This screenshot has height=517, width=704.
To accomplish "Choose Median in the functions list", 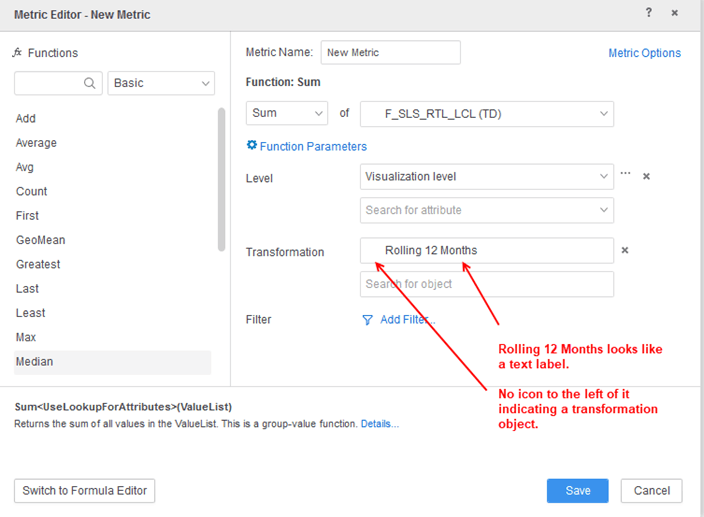I will click(35, 361).
